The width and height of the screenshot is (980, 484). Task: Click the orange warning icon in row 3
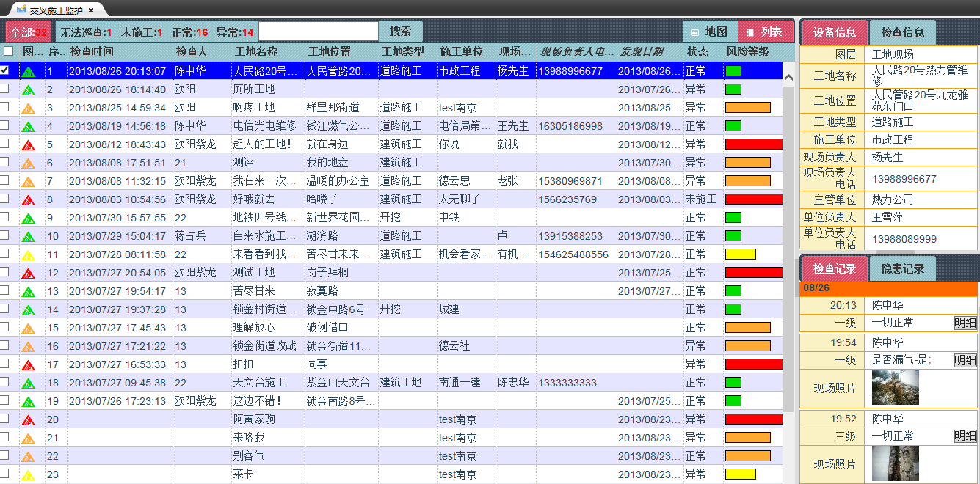[x=29, y=108]
